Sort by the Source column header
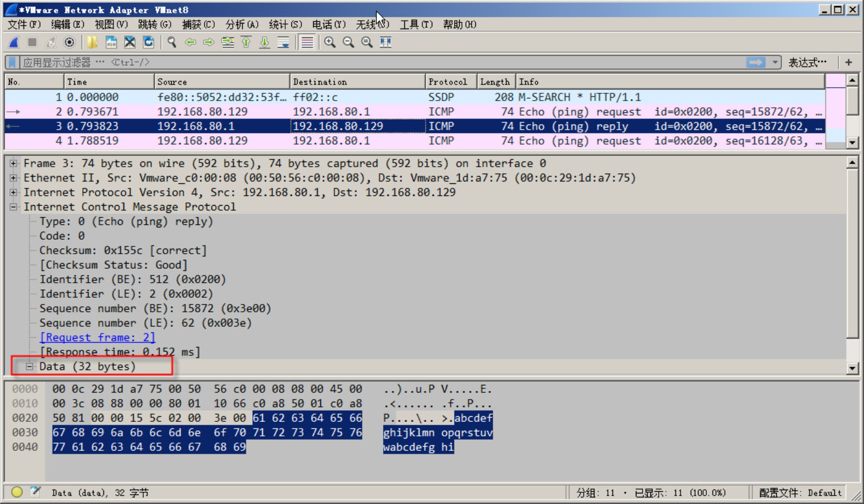 [222, 82]
